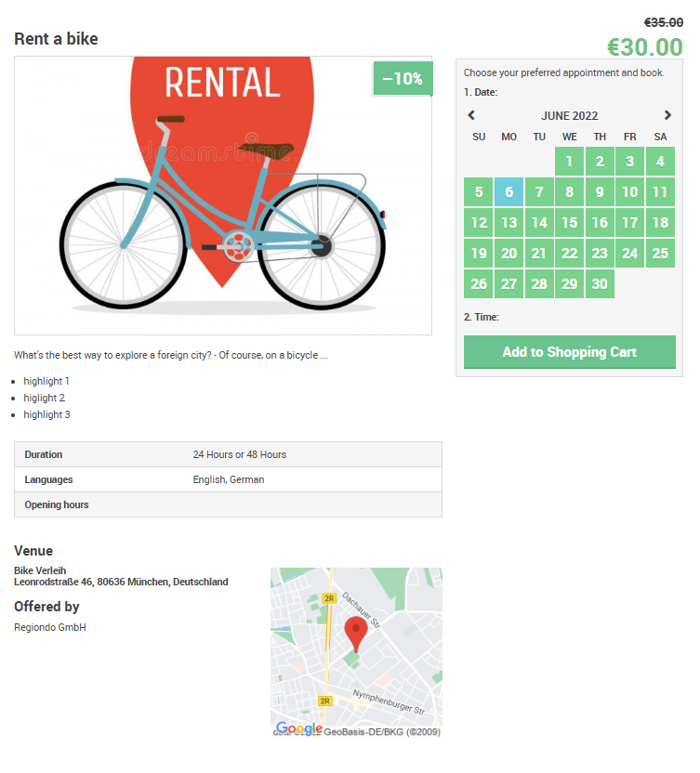Choose June 22 in date picker

[x=569, y=254]
